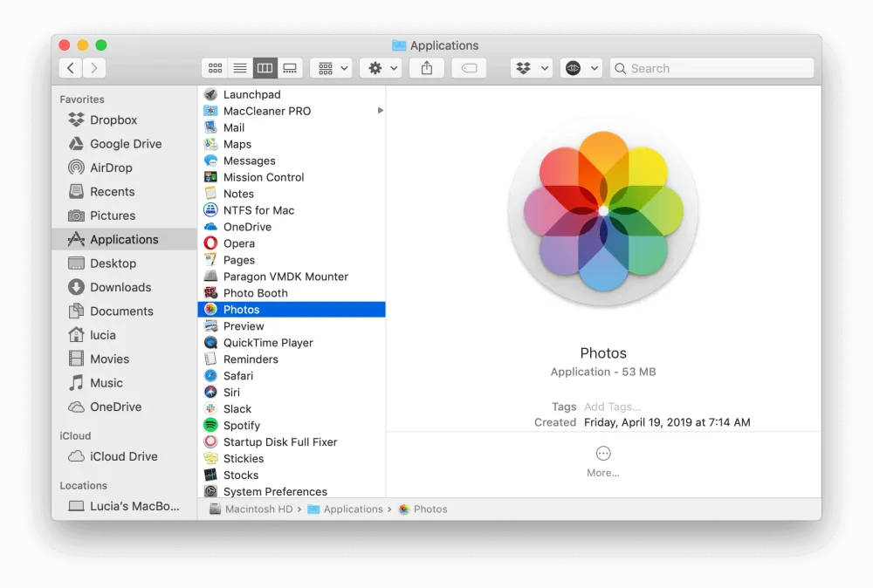Select Google Drive in Favorites sidebar
This screenshot has height=588, width=873.
(x=125, y=144)
